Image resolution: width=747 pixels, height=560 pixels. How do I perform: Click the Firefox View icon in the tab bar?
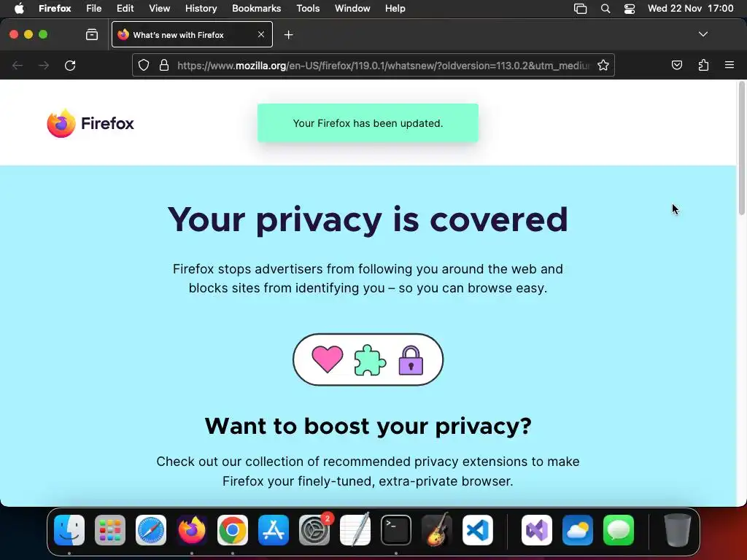click(92, 34)
